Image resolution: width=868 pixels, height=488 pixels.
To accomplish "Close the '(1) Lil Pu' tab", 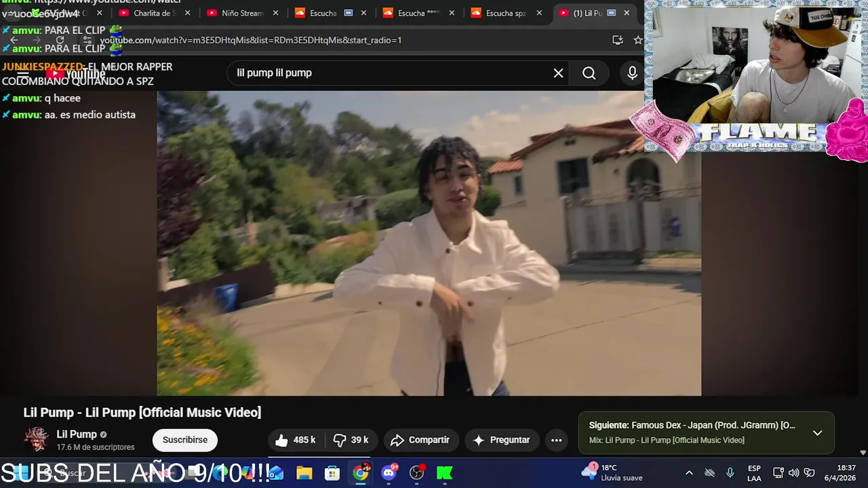I will pos(627,13).
